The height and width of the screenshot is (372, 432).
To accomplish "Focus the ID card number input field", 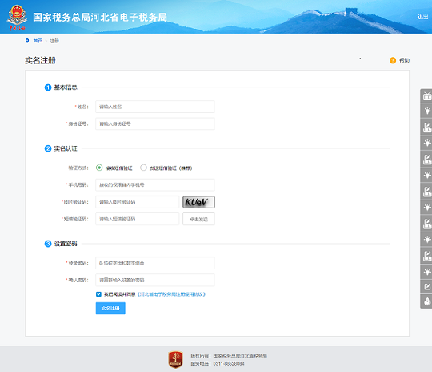I will pyautogui.click(x=155, y=124).
